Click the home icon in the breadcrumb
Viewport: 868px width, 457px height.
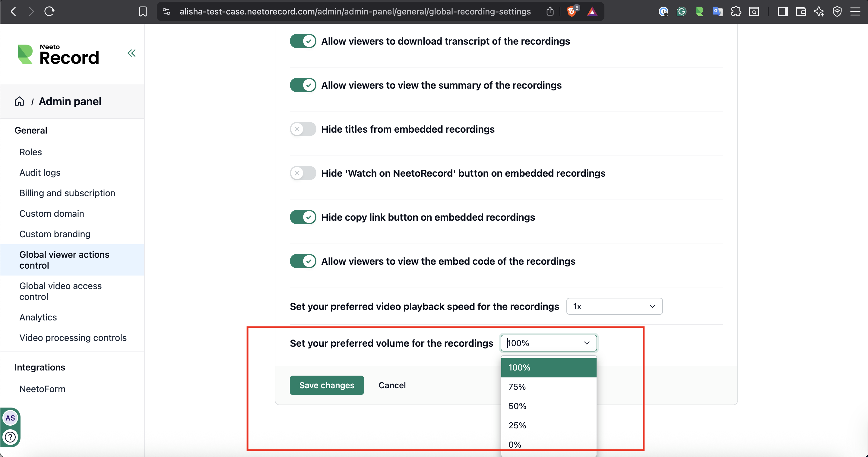(x=19, y=101)
